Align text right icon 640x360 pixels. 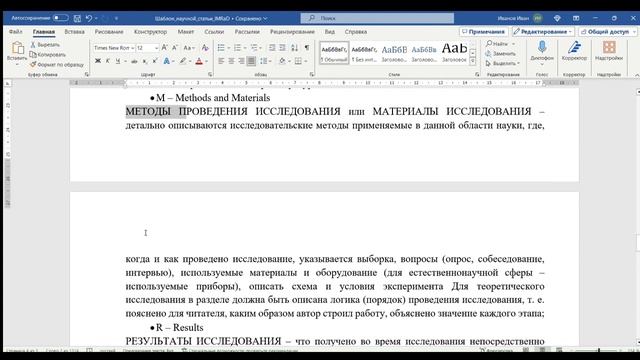click(x=241, y=61)
